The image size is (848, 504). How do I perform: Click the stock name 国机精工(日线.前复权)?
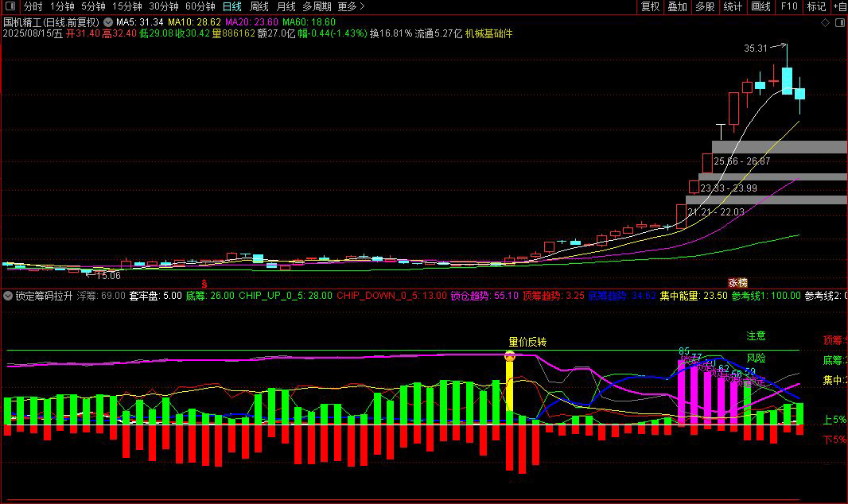coord(52,22)
